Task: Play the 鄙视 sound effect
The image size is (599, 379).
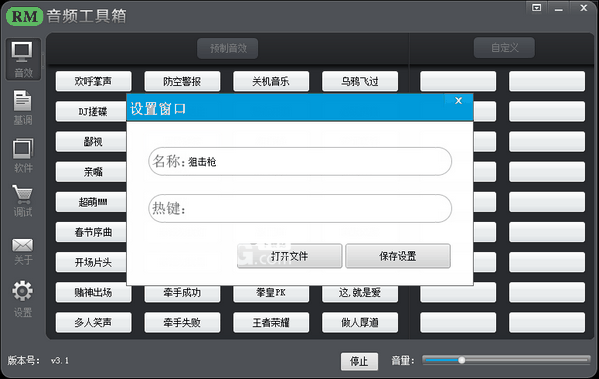Action: (91, 142)
